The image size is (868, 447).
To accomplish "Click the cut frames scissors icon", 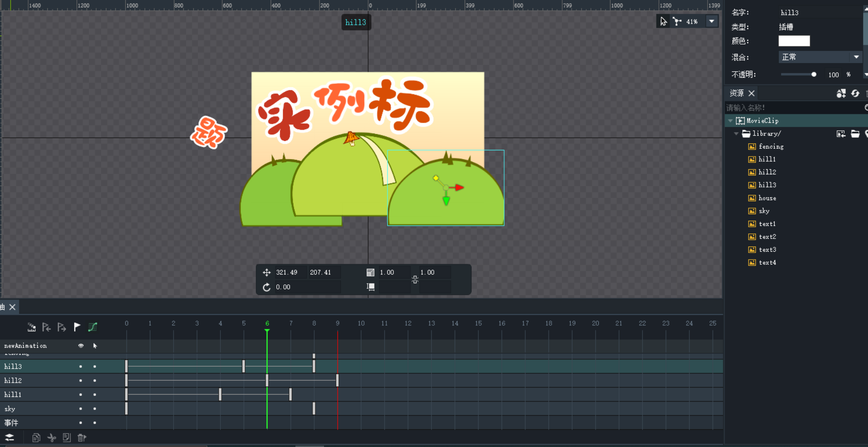I will point(52,438).
